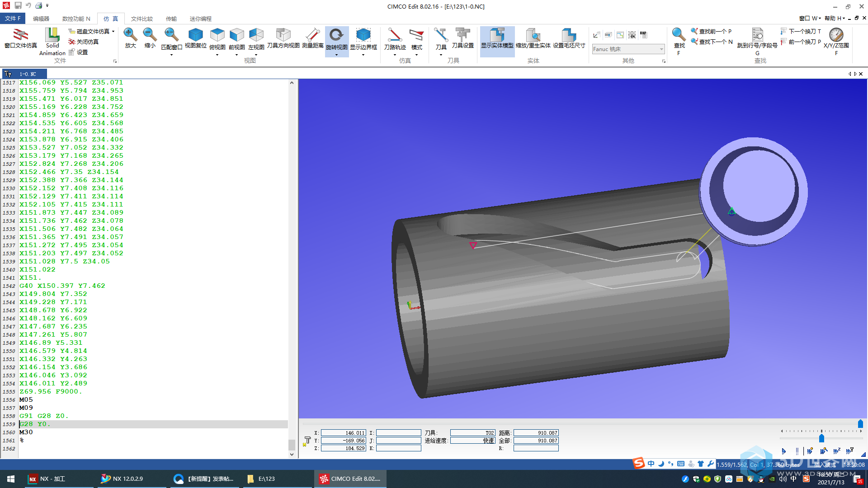Click the Windows Start button
This screenshot has height=488, width=868.
point(11,479)
